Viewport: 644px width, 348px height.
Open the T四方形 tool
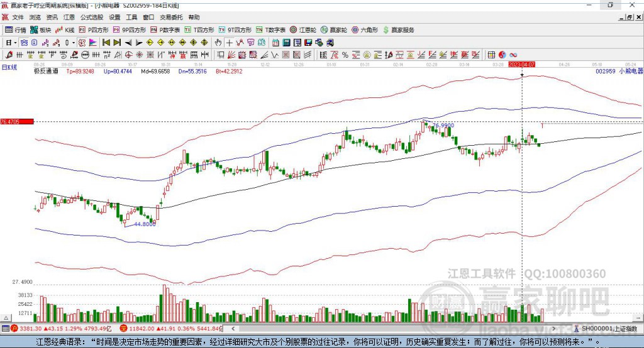(199, 30)
